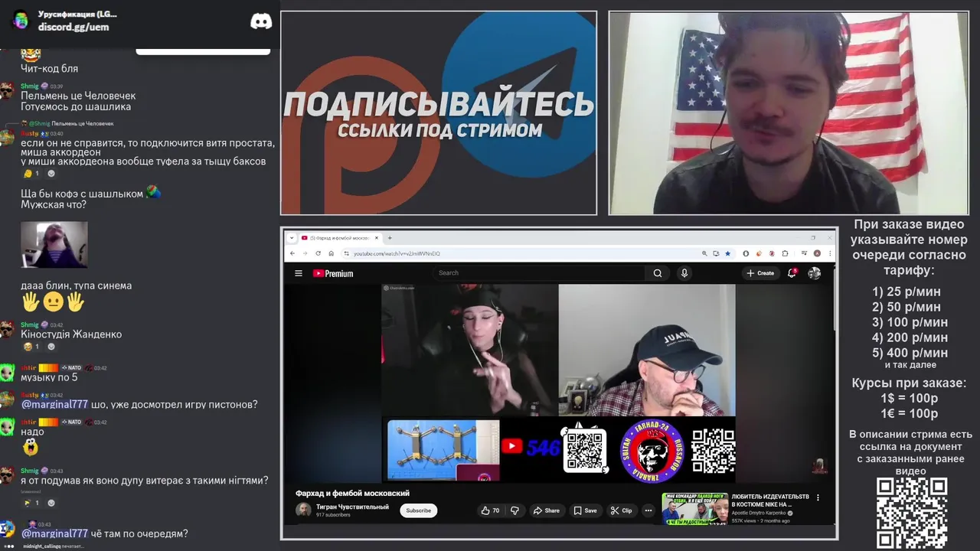Click the Share button under the video

click(547, 510)
